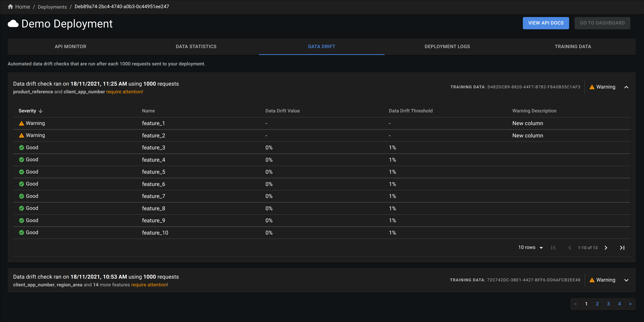Screen dimensions: 644x322
Task: Click previous arrow in bottom pagination
Action: 575,304
